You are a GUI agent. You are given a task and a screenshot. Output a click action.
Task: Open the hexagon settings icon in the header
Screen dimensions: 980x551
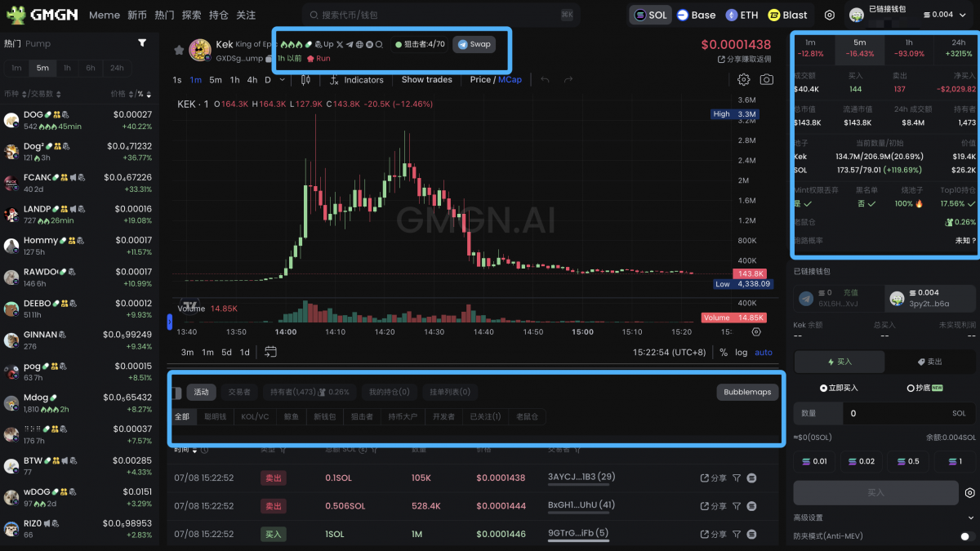tap(830, 15)
